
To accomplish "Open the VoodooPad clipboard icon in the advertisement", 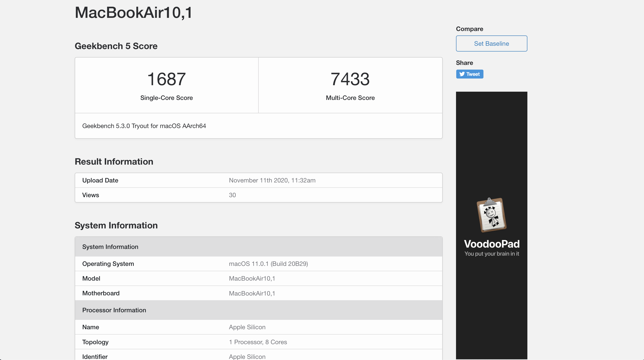I will point(491,215).
